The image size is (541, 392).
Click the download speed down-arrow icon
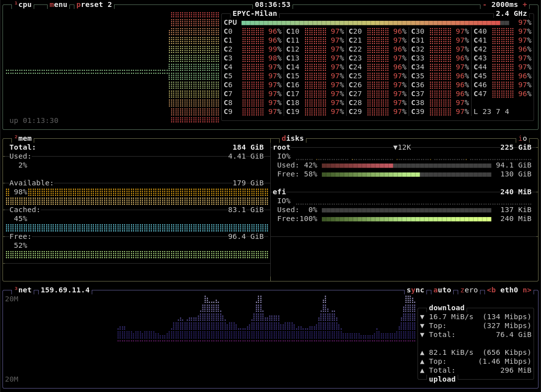point(422,317)
